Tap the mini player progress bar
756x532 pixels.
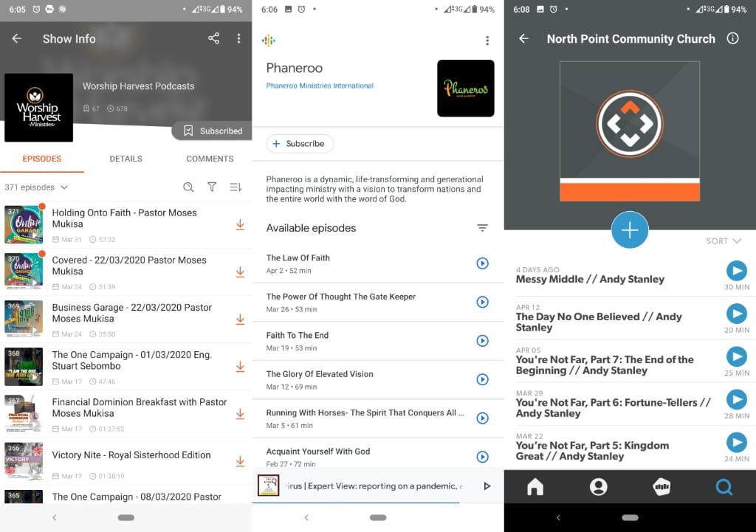click(x=378, y=502)
